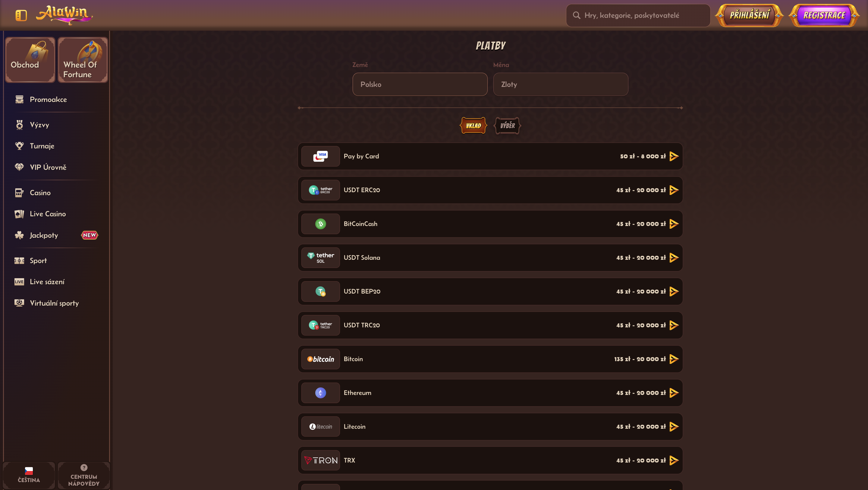Screen dimensions: 868x490
Task: Click the Přihlášení login button
Action: coord(749,15)
